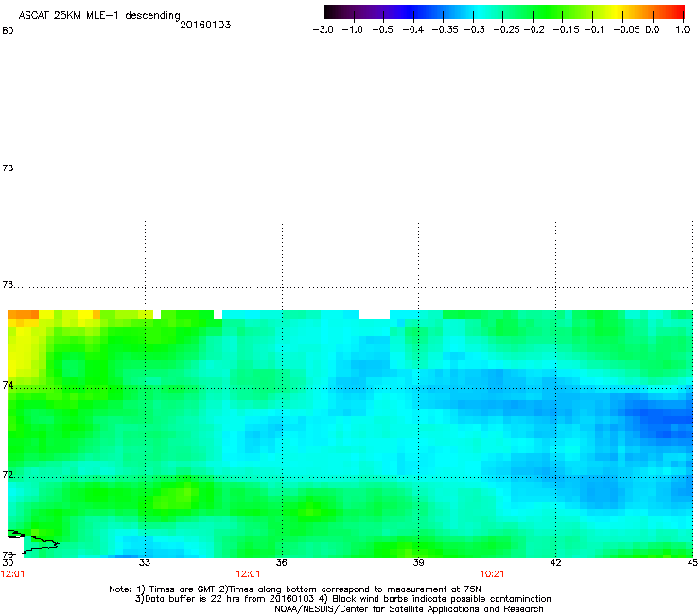Screen dimensions: 700x615
Task: Click the date label 20160103 in the title
Action: click(x=205, y=25)
